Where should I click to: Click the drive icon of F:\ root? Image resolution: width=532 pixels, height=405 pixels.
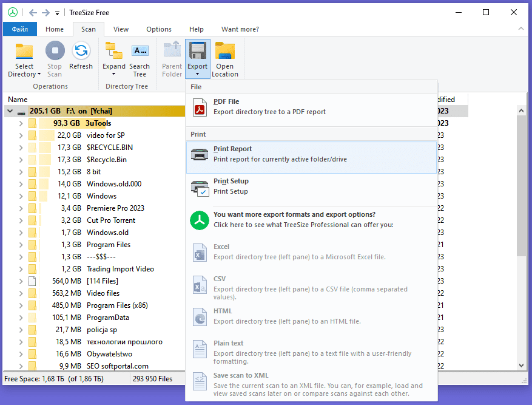pyautogui.click(x=21, y=112)
